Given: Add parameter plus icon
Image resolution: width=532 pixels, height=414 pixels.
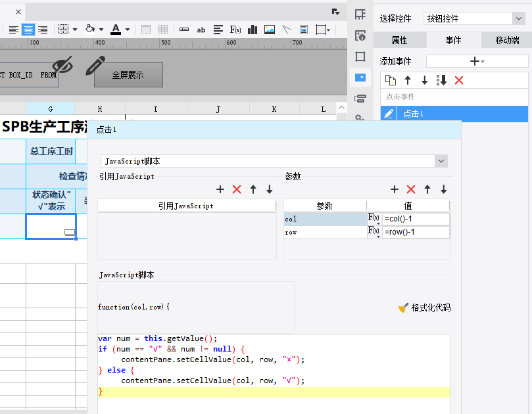Looking at the screenshot, I should 395,189.
